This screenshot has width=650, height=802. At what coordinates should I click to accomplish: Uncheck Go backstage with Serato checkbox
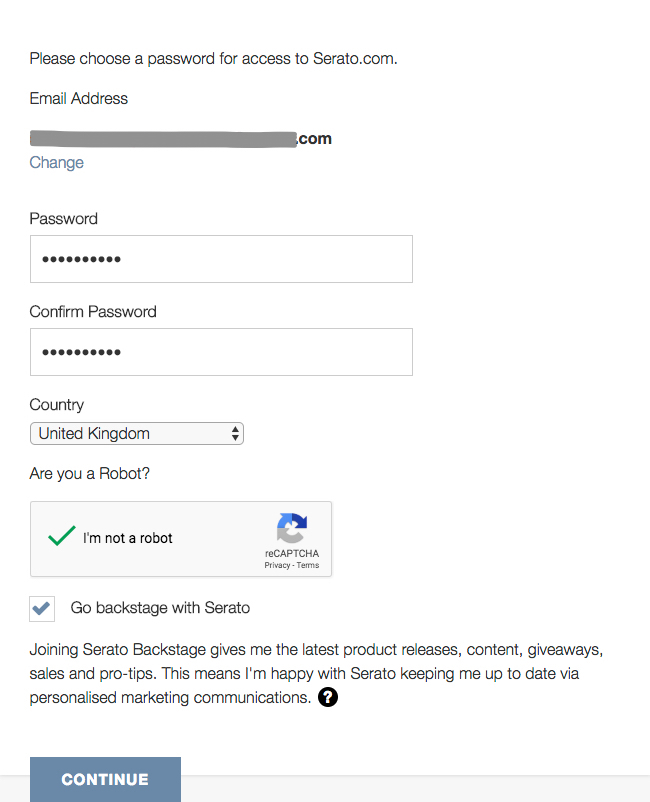[42, 608]
